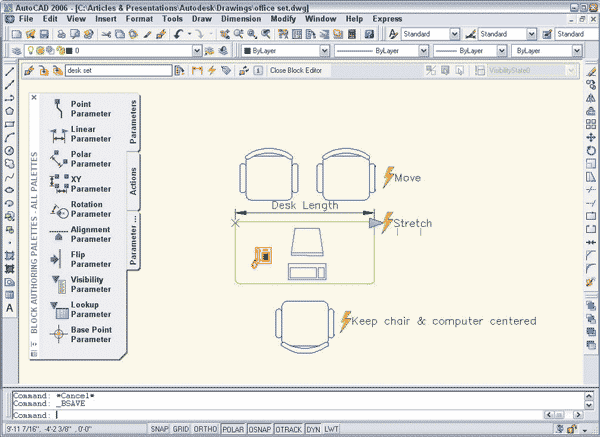Select the Polygon draw tool

tap(10, 111)
